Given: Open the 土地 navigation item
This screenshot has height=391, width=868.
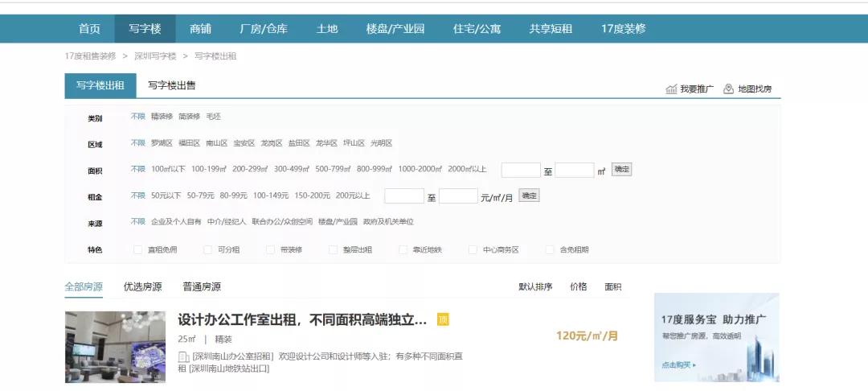Looking at the screenshot, I should tap(327, 29).
